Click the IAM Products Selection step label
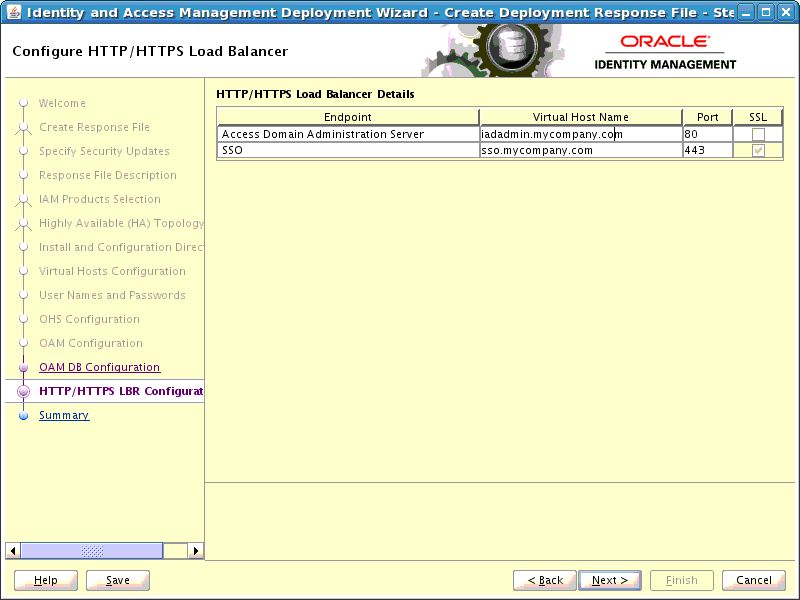The image size is (800, 600). (x=100, y=199)
